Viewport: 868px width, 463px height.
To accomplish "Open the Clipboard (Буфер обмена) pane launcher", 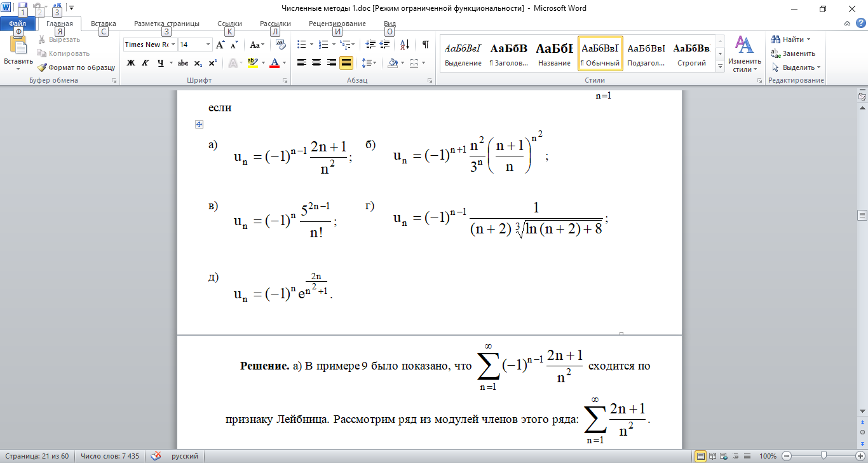I will click(114, 81).
